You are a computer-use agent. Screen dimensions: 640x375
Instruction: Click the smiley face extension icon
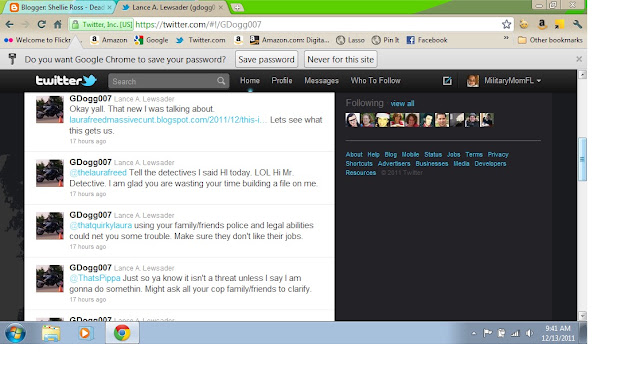(x=524, y=24)
